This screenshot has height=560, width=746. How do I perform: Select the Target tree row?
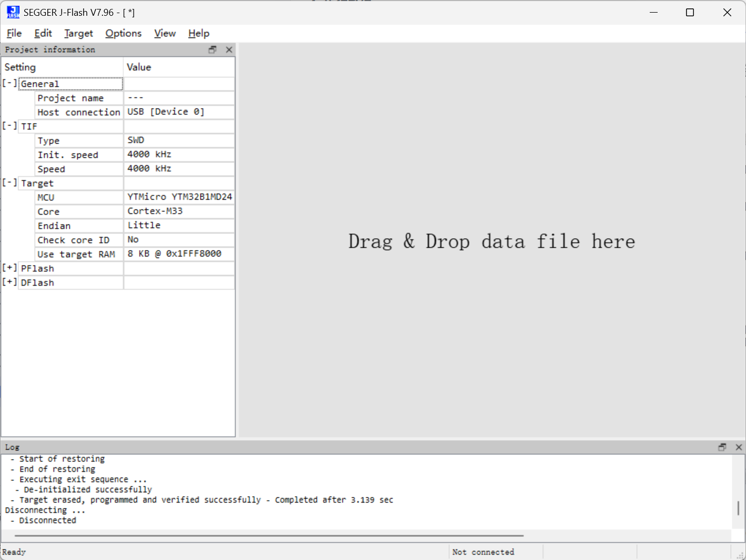coord(70,183)
